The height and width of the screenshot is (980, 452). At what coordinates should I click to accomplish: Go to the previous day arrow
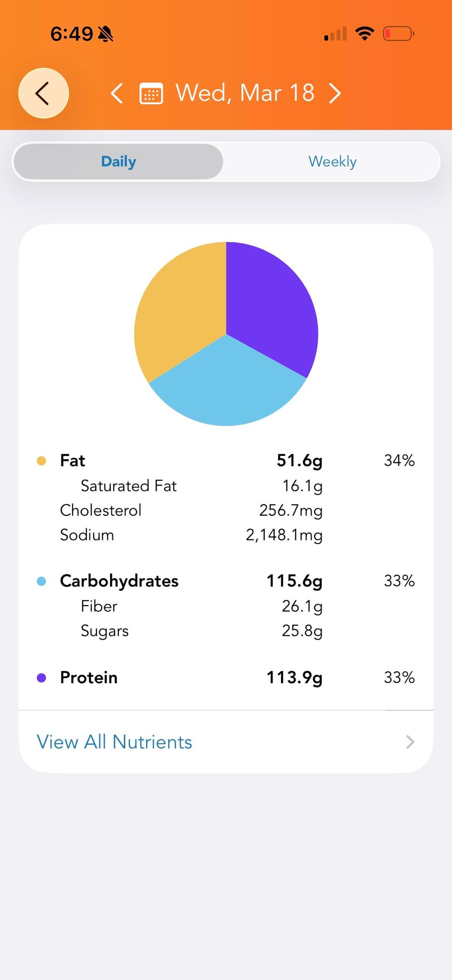coord(117,93)
